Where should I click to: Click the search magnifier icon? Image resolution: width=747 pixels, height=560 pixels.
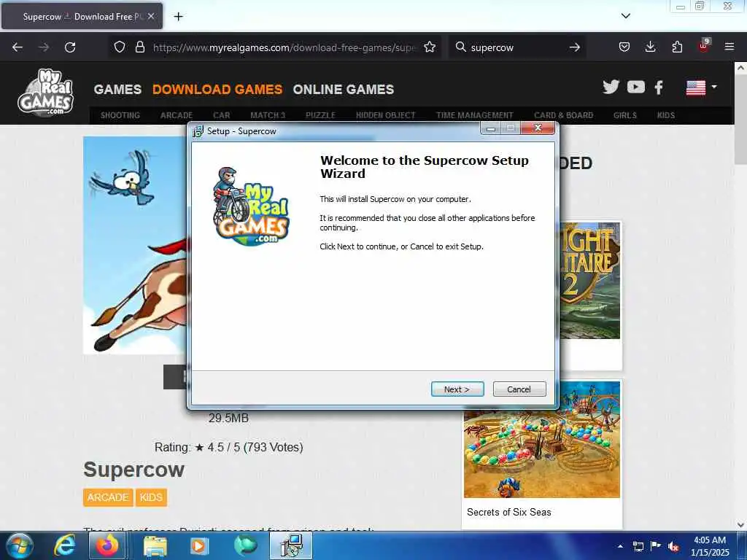coord(461,47)
